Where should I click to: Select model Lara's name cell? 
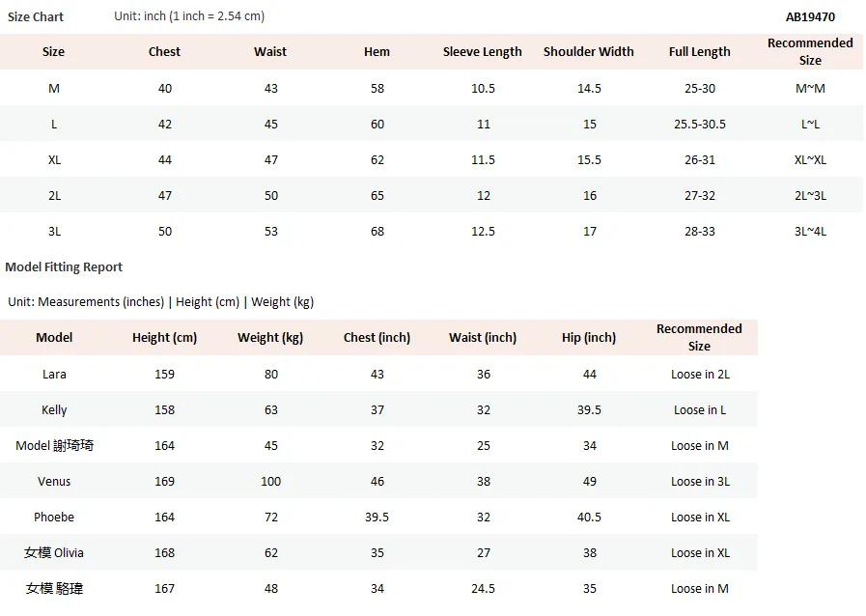54,375
